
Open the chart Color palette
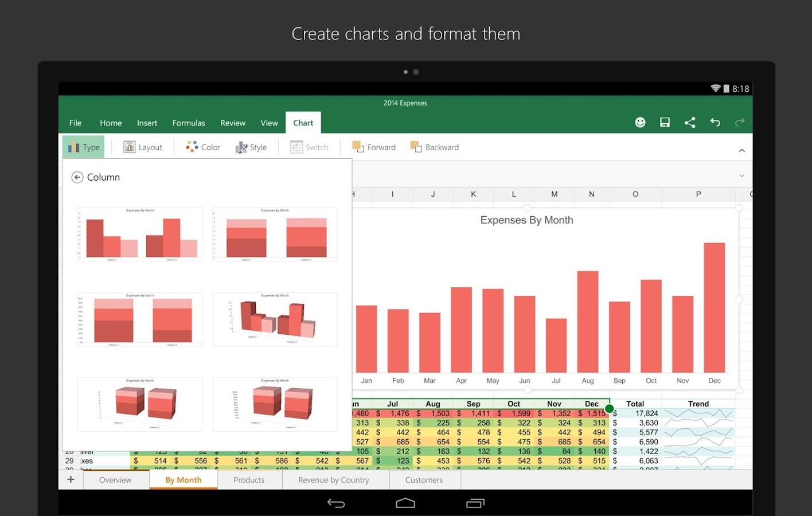(x=203, y=147)
